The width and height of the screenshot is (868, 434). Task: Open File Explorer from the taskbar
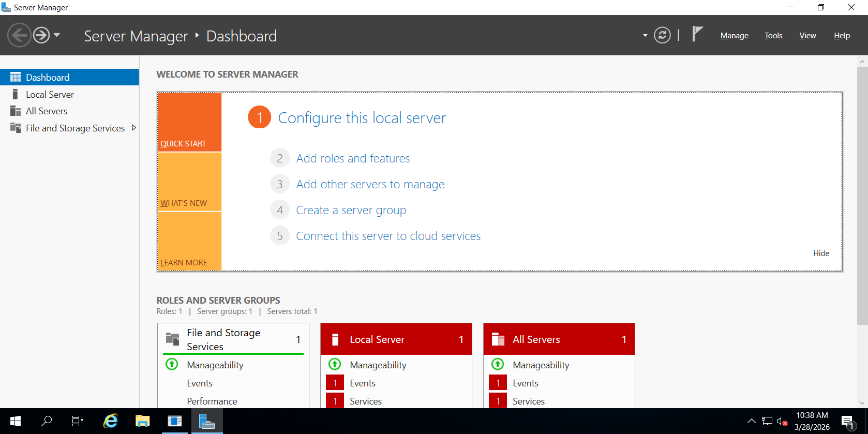[x=142, y=421]
